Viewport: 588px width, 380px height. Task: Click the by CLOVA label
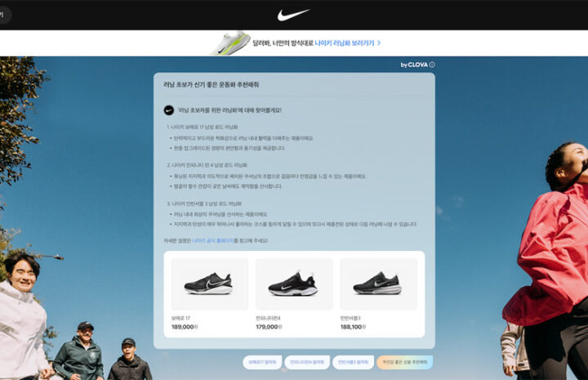414,65
